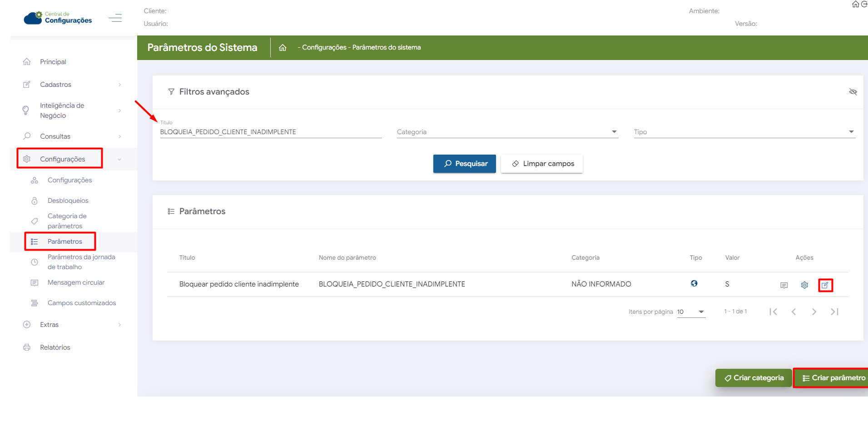This screenshot has height=422, width=868.
Task: Hide the advanced filters panel
Action: pos(853,92)
